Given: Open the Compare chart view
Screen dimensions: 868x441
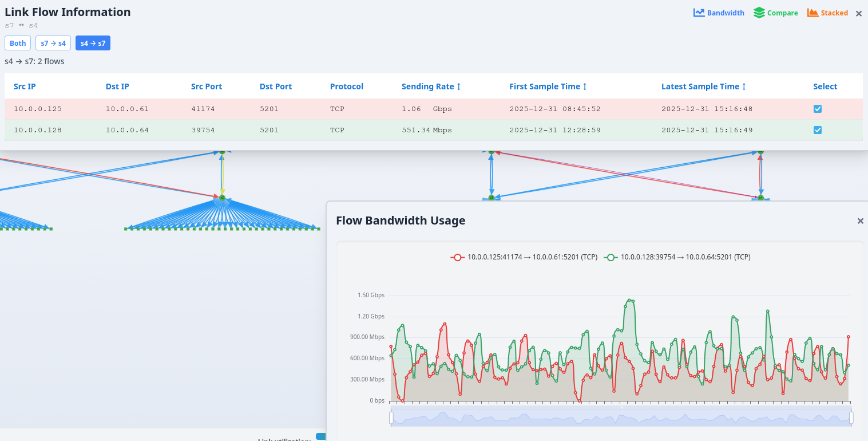Looking at the screenshot, I should (775, 12).
